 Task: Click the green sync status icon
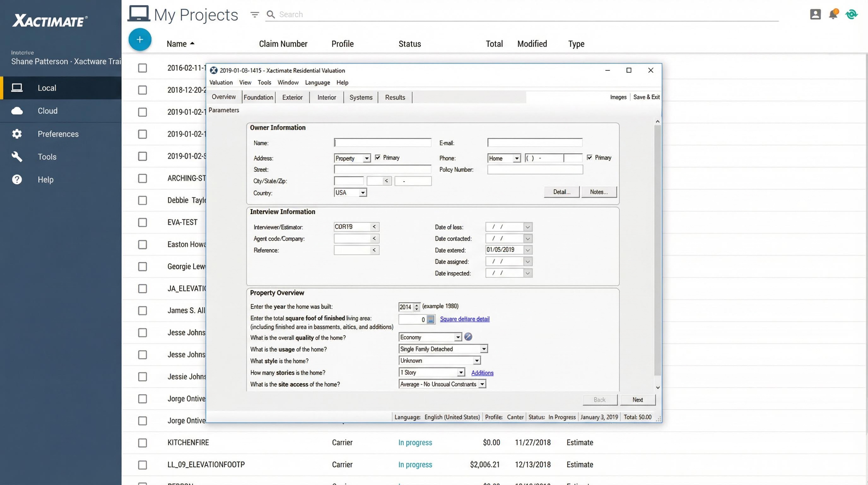[x=851, y=14]
